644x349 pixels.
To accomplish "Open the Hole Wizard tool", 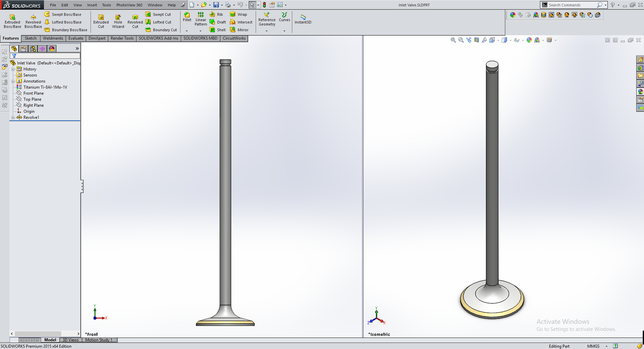I will click(118, 21).
